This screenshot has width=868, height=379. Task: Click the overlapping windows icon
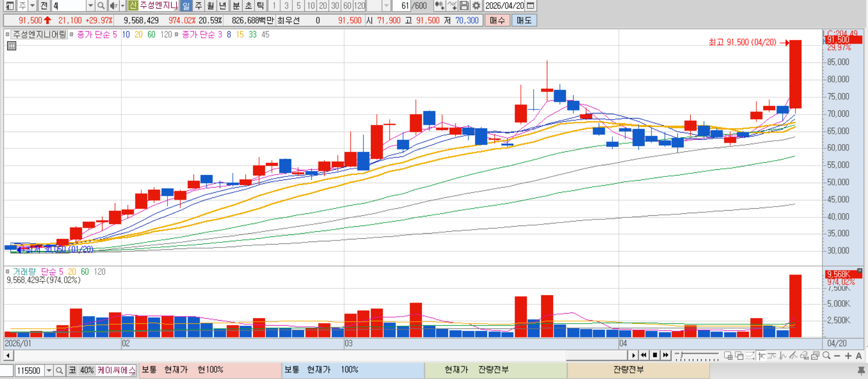coord(739,355)
